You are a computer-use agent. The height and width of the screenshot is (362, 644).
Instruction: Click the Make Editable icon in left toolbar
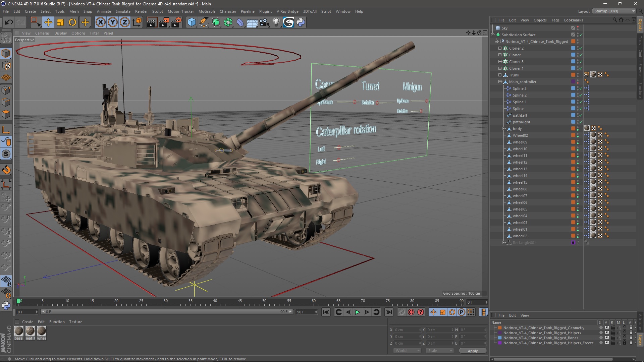click(x=6, y=39)
